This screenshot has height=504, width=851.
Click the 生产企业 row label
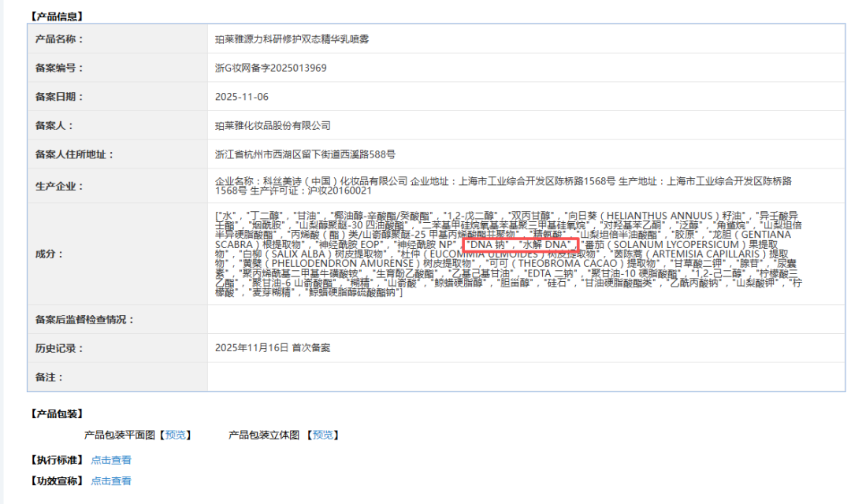(x=59, y=187)
